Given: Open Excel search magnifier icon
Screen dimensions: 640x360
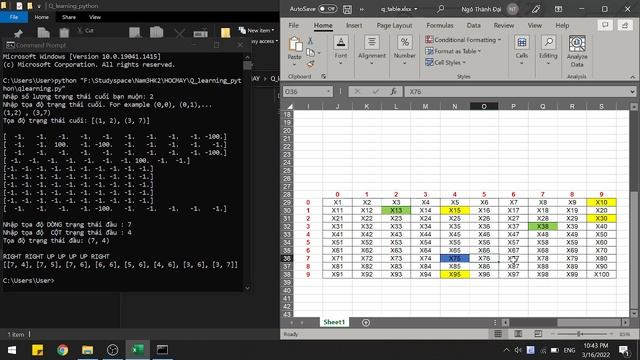Looking at the screenshot, I should click(440, 9).
